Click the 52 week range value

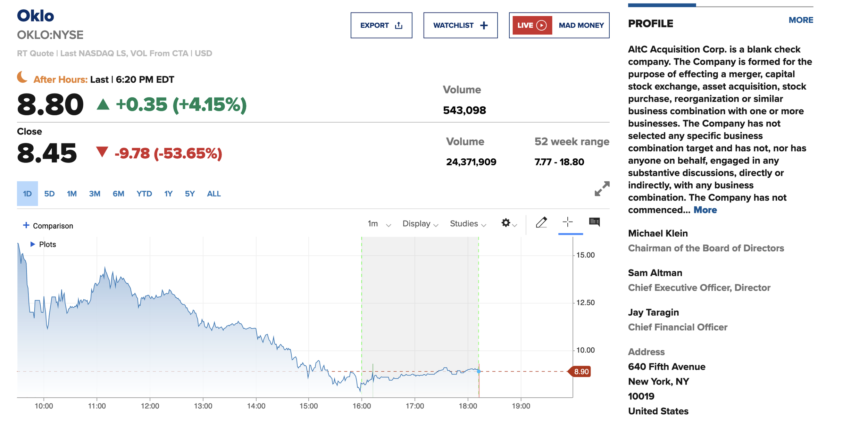[559, 162]
